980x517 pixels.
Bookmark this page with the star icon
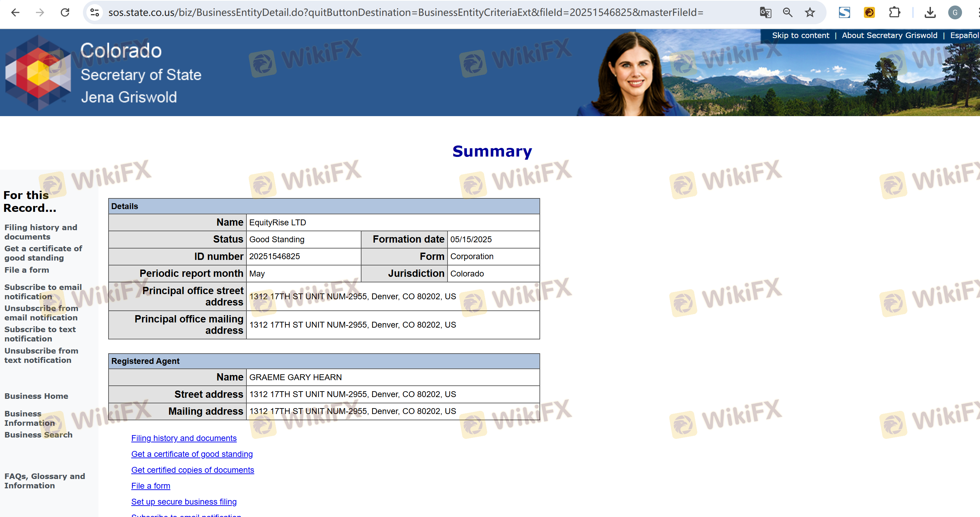coord(810,12)
